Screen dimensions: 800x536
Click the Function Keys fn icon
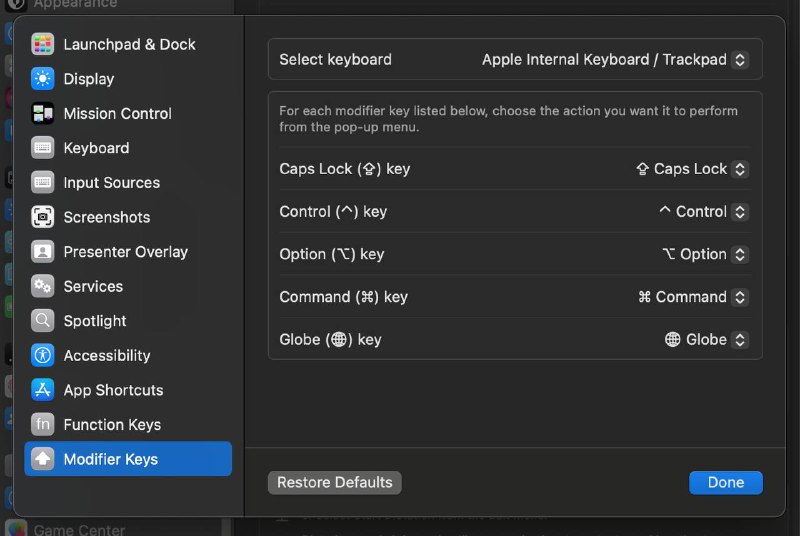click(42, 424)
